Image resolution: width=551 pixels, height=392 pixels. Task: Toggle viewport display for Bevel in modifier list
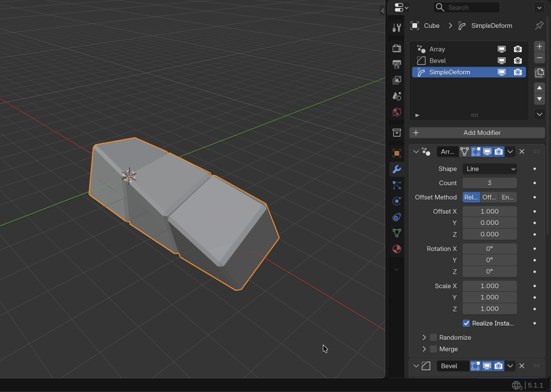coord(501,61)
